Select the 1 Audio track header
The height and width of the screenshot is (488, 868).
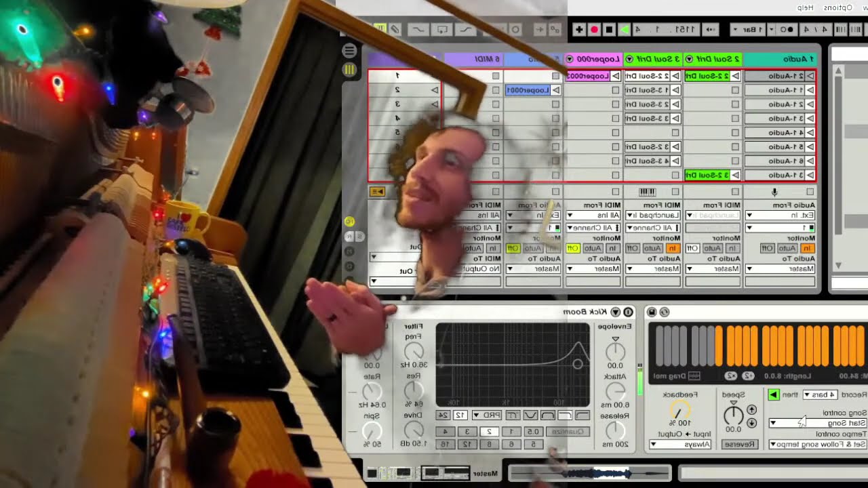(780, 60)
